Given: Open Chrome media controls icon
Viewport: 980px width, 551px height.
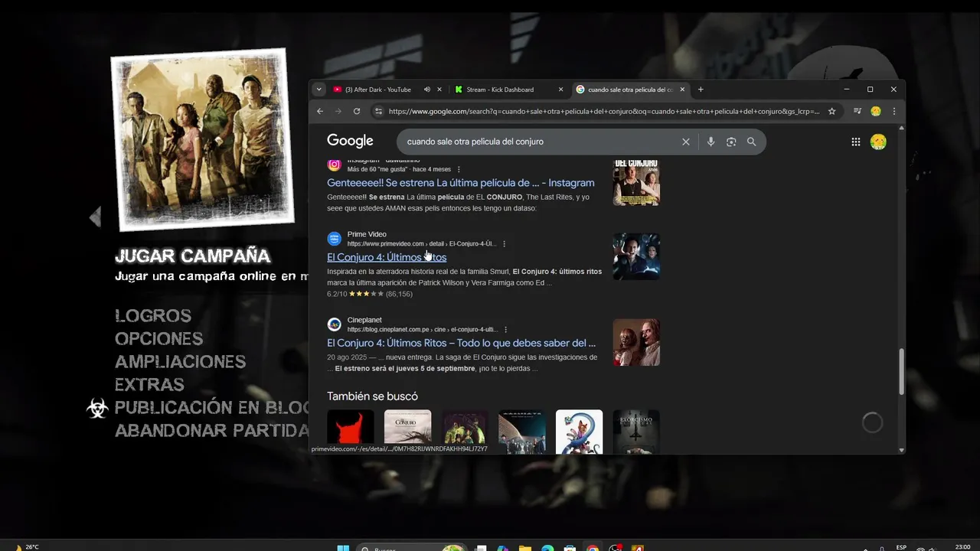Looking at the screenshot, I should (857, 111).
